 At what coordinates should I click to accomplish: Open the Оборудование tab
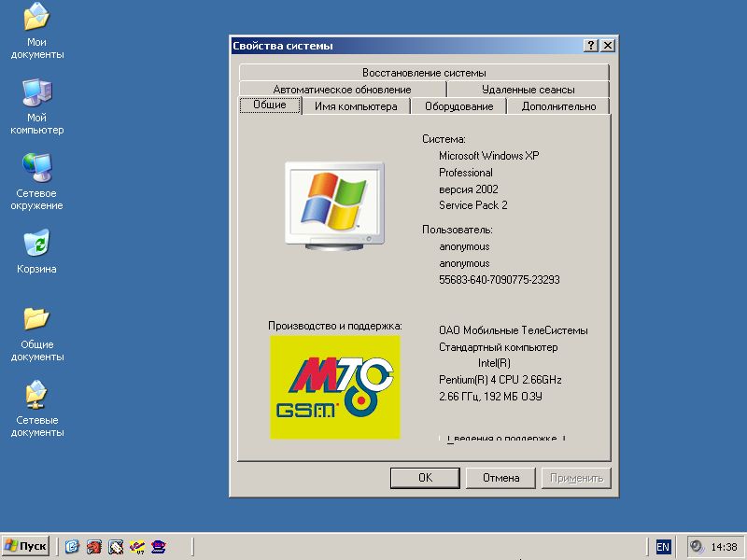coord(458,106)
